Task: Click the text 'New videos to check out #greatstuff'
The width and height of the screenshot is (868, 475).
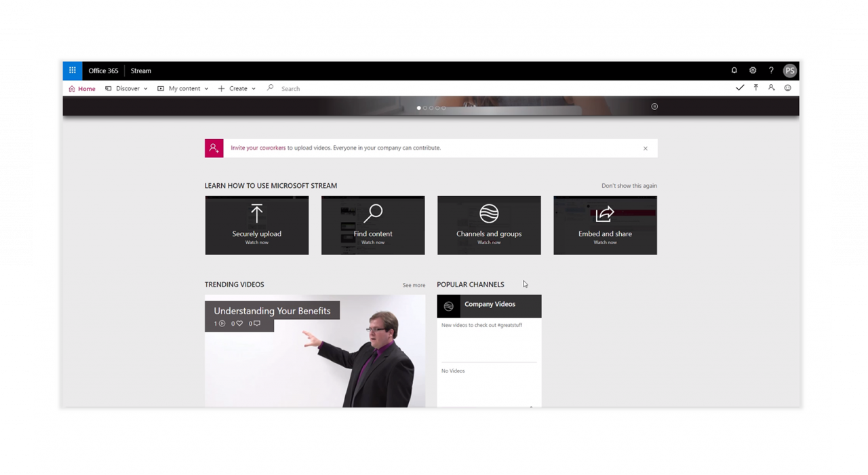Action: click(x=481, y=325)
